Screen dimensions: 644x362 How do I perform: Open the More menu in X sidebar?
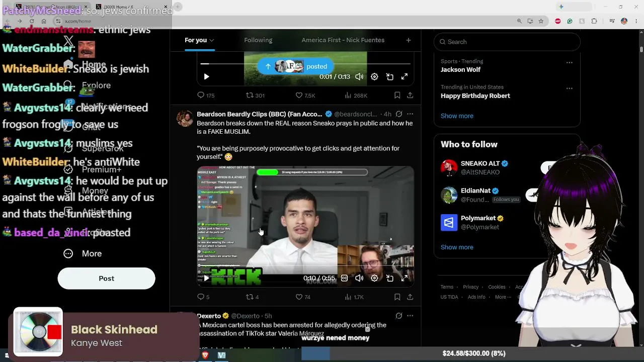tap(83, 254)
